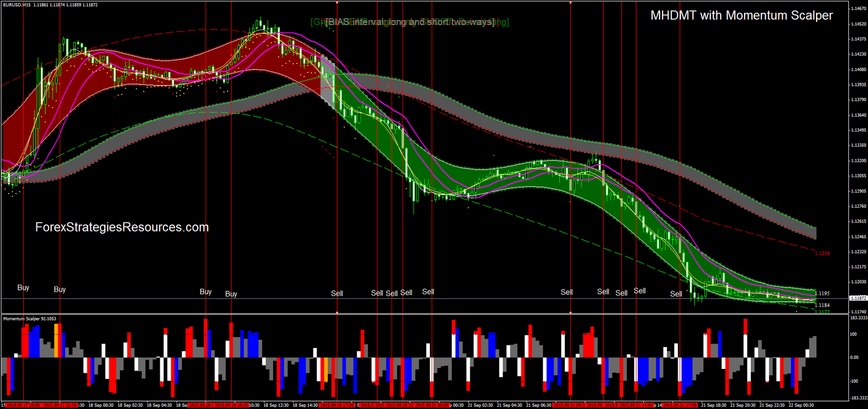Click the '21 Sep 02:30' time axis label
Screen dimensions: 868x409
(x=480, y=405)
